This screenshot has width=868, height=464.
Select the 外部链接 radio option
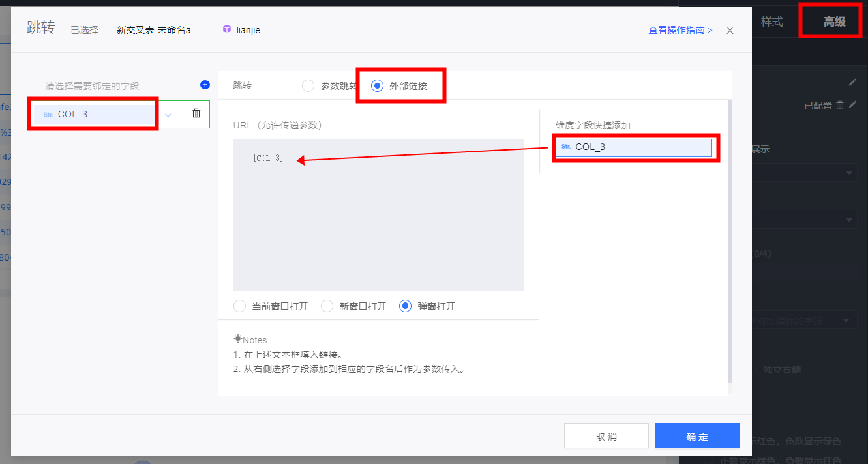tap(377, 85)
